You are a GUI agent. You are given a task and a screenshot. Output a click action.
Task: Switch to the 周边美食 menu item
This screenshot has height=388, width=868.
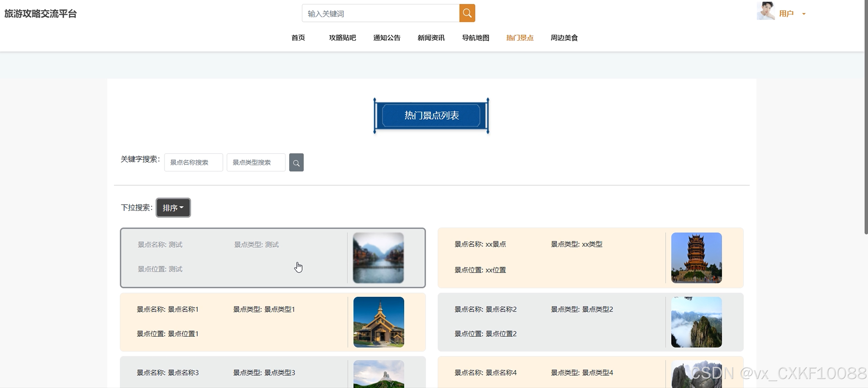point(564,38)
